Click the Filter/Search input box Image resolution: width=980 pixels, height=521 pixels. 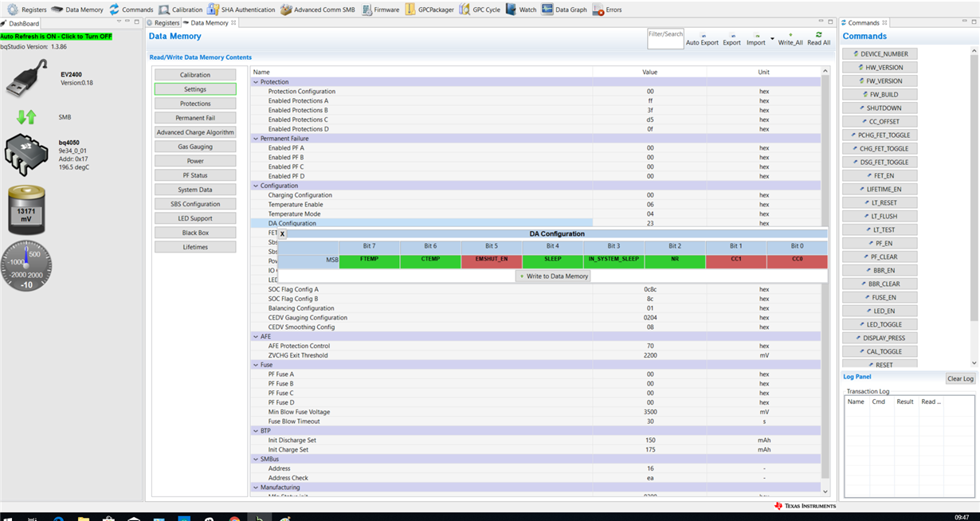coord(665,39)
